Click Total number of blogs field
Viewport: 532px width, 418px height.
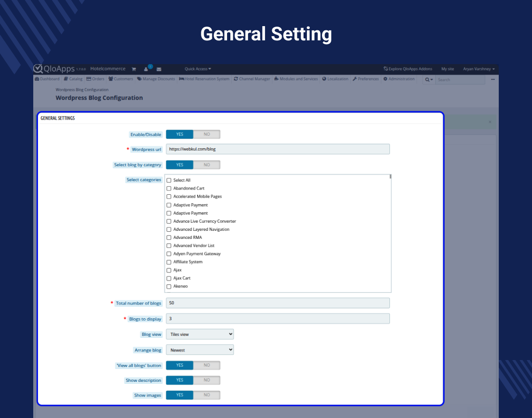click(278, 303)
